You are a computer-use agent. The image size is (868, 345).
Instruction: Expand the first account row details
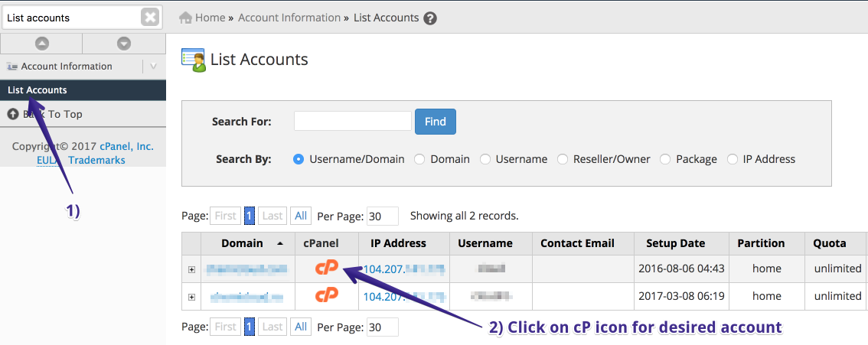pos(191,269)
